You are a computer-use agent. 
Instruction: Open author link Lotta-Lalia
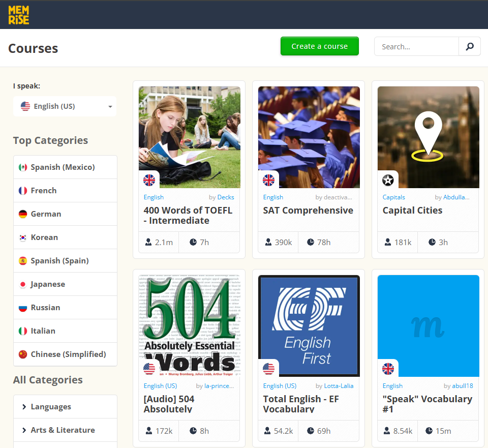coord(339,386)
